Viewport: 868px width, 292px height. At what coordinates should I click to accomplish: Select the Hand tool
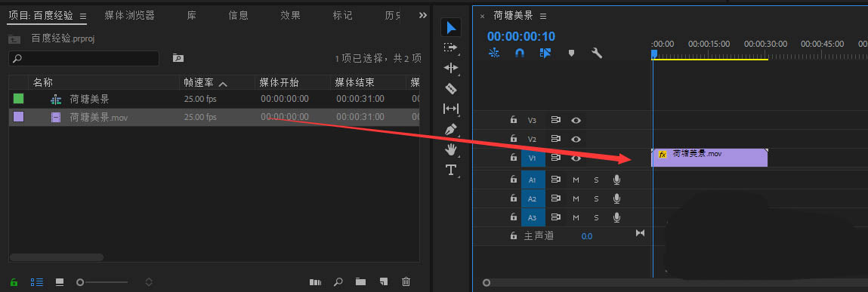[x=451, y=149]
